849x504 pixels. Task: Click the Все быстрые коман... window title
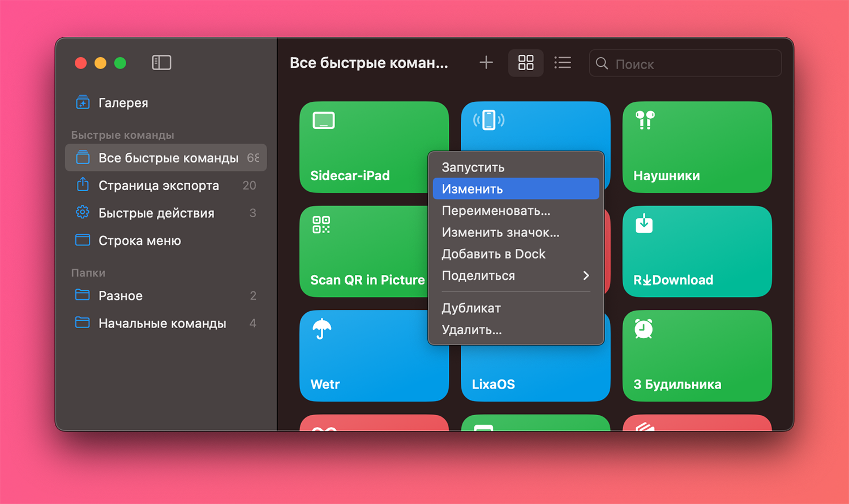[369, 63]
